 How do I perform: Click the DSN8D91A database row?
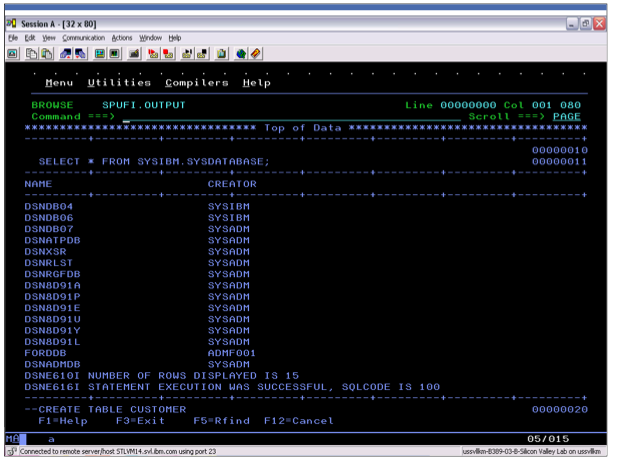point(137,285)
